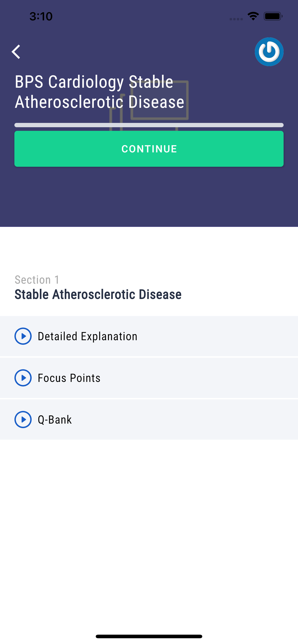The image size is (298, 644).
Task: Open the Detailed Explanation row
Action: [149, 336]
